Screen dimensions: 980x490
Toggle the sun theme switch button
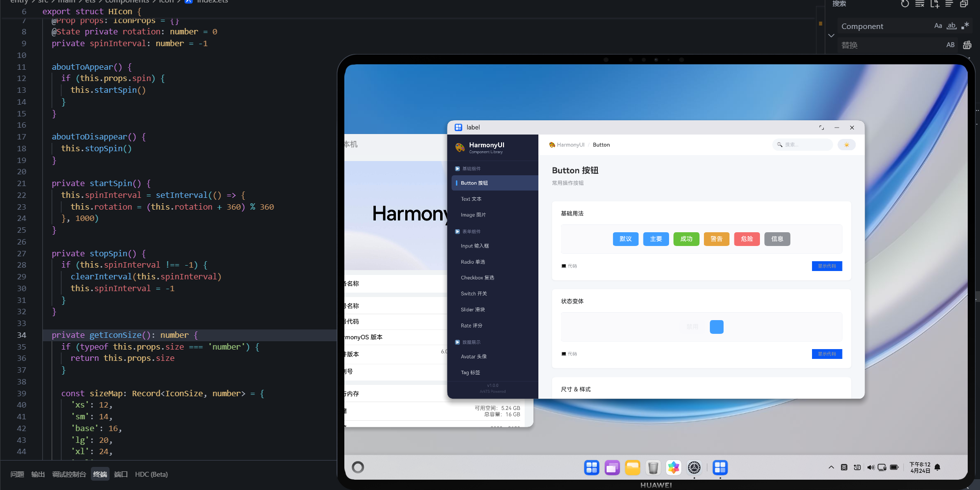click(846, 145)
